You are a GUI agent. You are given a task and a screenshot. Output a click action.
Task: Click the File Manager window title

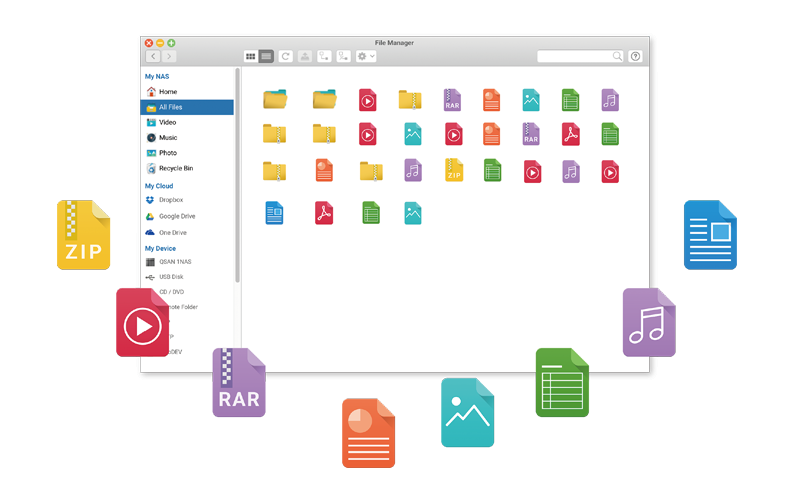(x=394, y=43)
